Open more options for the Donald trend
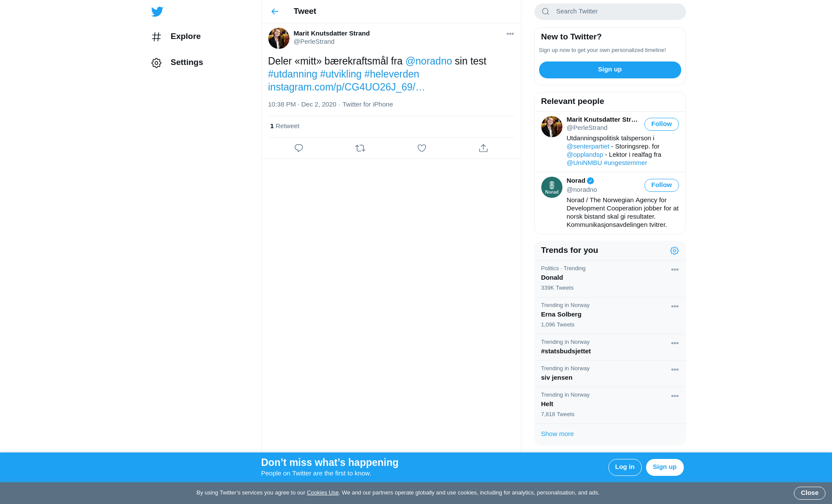Viewport: 832px width, 504px height. (x=675, y=270)
